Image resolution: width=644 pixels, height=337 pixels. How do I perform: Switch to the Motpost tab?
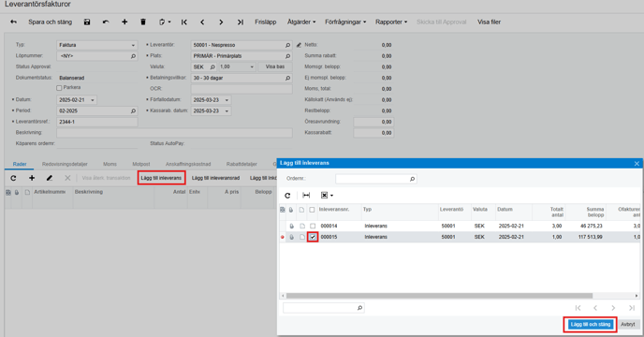click(x=141, y=164)
